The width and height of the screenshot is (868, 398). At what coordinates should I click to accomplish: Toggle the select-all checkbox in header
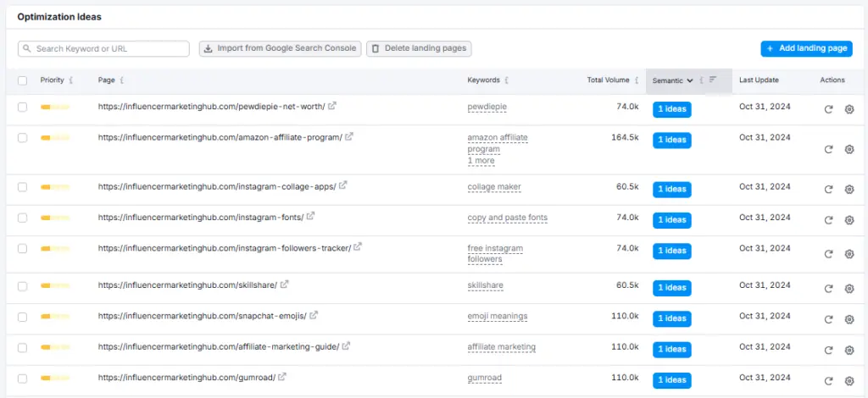pyautogui.click(x=23, y=80)
